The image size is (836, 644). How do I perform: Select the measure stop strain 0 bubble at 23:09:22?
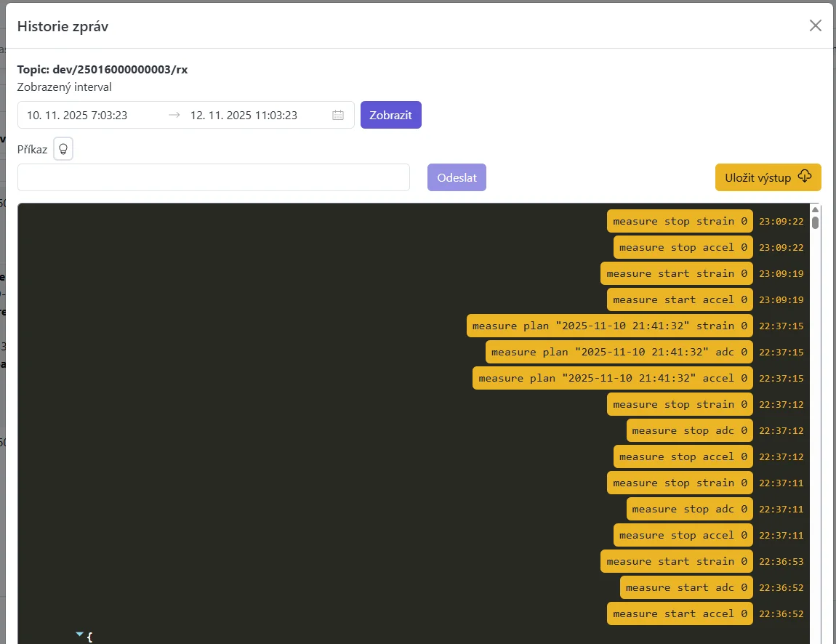[x=679, y=221]
